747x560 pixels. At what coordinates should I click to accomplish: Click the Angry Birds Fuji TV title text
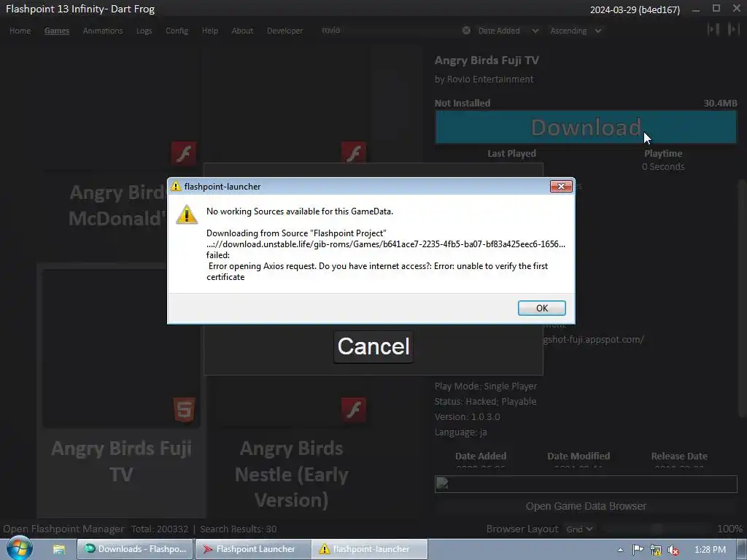(487, 61)
